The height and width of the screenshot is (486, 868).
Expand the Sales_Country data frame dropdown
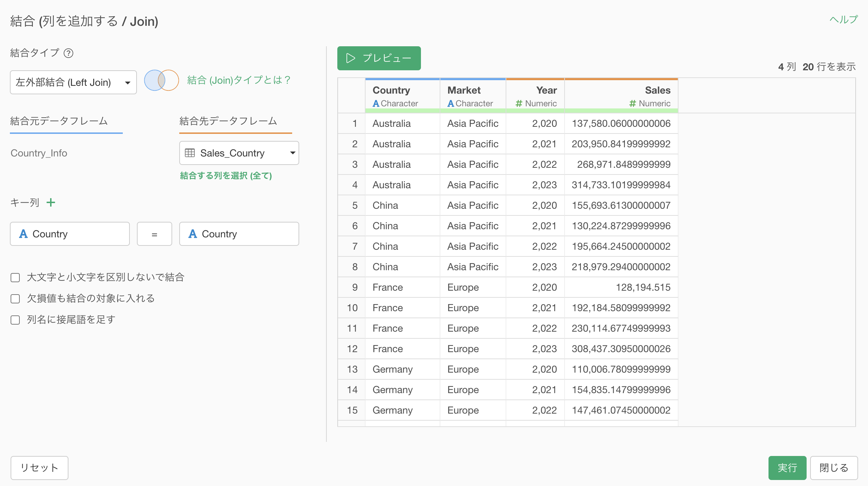pyautogui.click(x=239, y=153)
